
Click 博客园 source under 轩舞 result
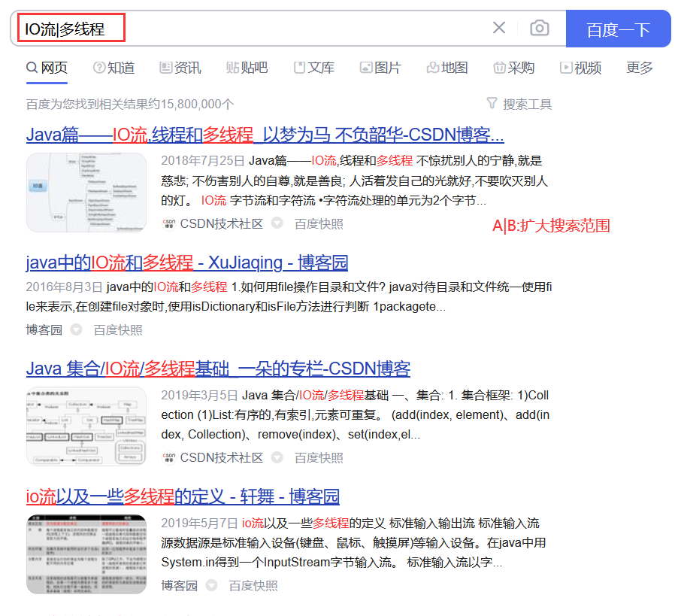tap(179, 585)
